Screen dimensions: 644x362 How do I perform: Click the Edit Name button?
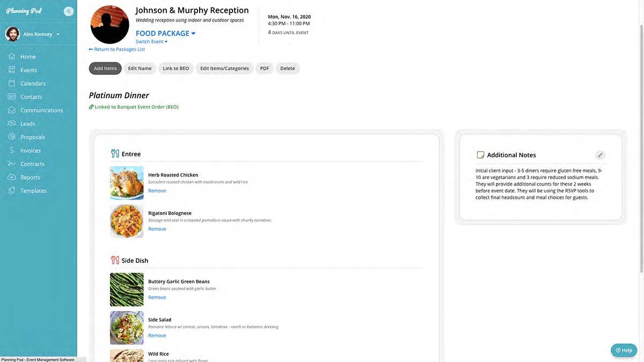[140, 68]
